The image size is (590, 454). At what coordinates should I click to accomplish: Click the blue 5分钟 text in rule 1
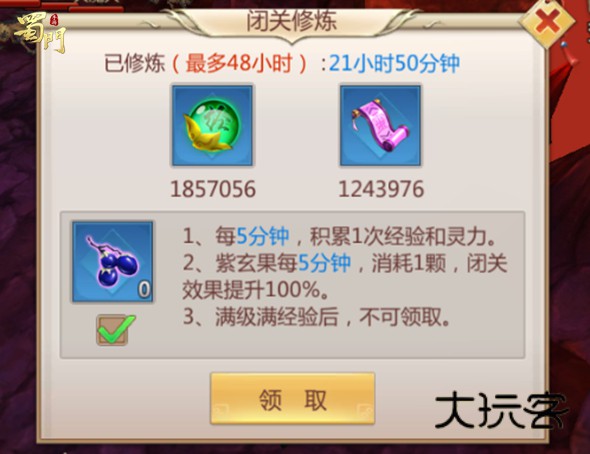pyautogui.click(x=263, y=236)
